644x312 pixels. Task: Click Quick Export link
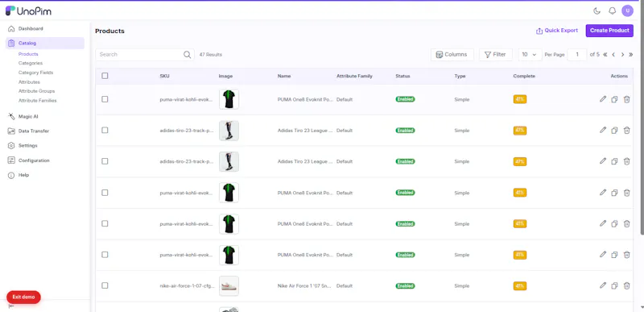(557, 31)
